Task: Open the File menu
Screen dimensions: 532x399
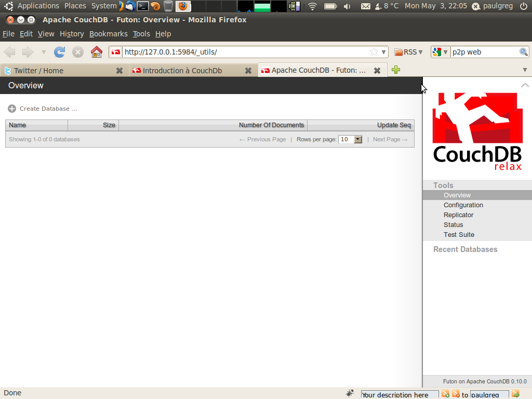Action: point(8,34)
